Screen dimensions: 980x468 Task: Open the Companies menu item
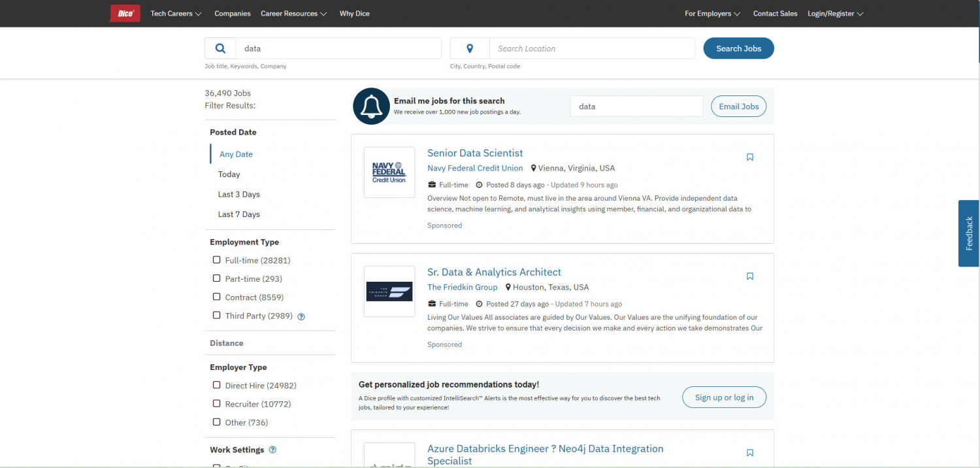click(233, 14)
